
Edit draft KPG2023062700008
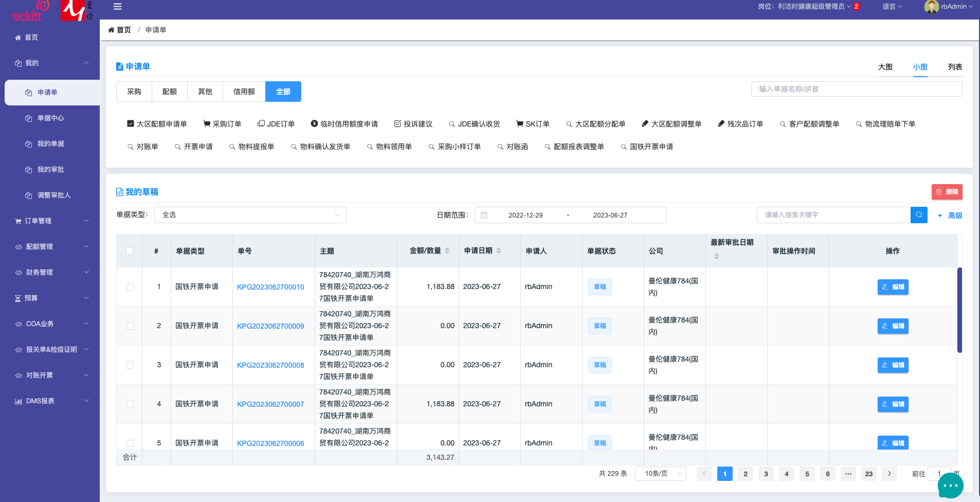pyautogui.click(x=893, y=365)
